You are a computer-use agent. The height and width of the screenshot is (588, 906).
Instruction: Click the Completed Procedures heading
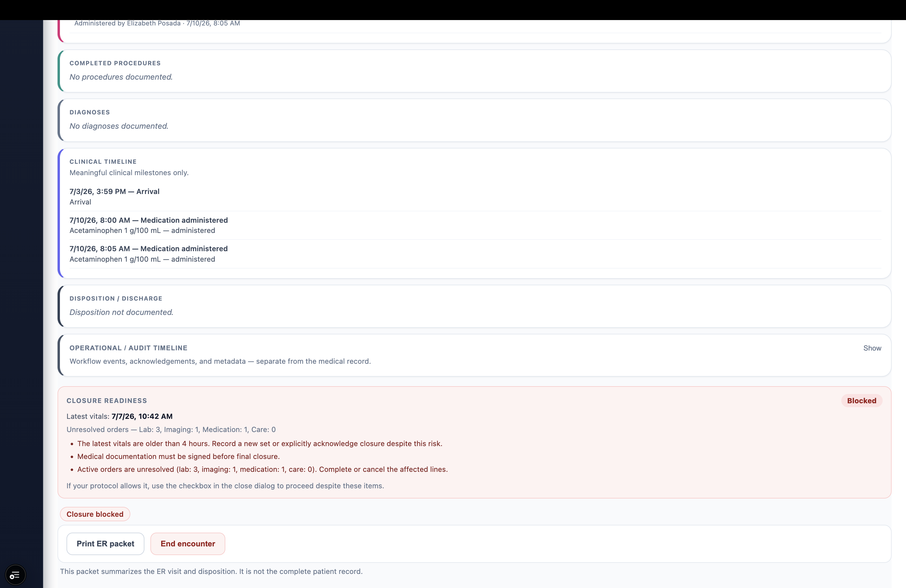click(x=115, y=63)
